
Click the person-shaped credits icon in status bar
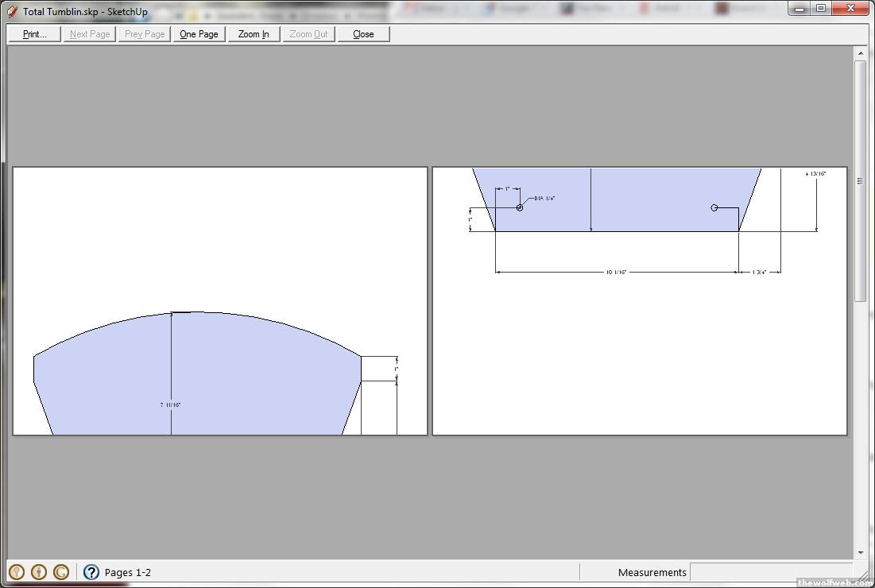(x=38, y=572)
